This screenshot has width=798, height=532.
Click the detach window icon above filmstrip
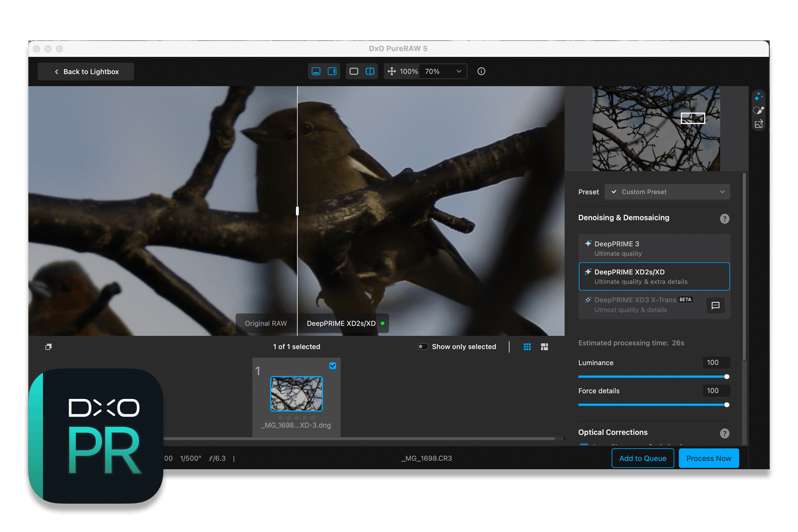[48, 347]
